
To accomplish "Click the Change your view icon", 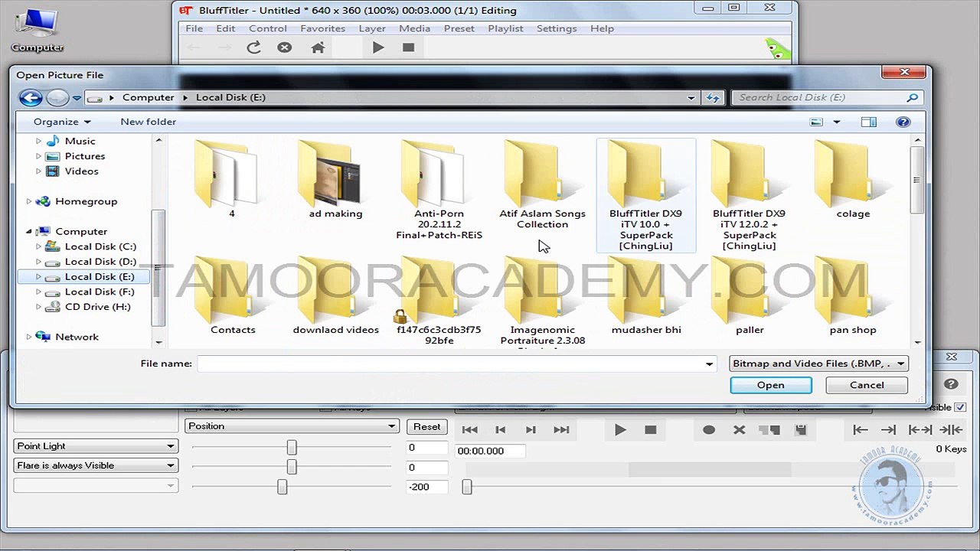I will 816,122.
